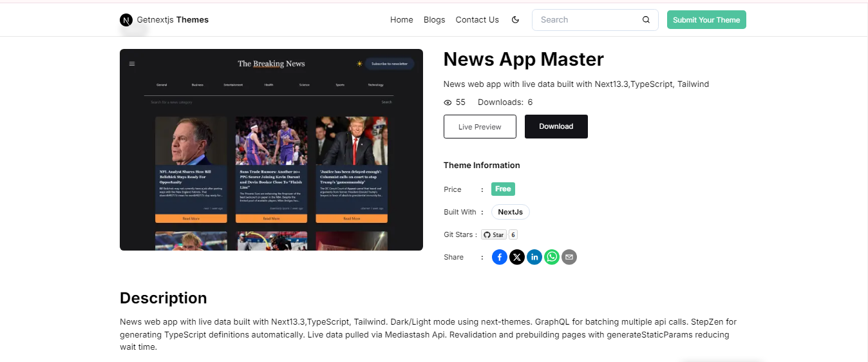Click the Description heading
The height and width of the screenshot is (362, 868).
point(164,298)
